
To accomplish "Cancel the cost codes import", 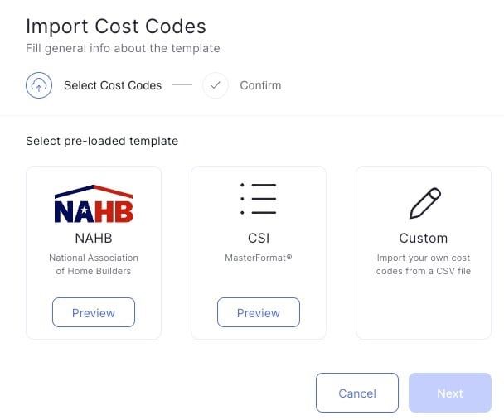I will click(x=357, y=393).
